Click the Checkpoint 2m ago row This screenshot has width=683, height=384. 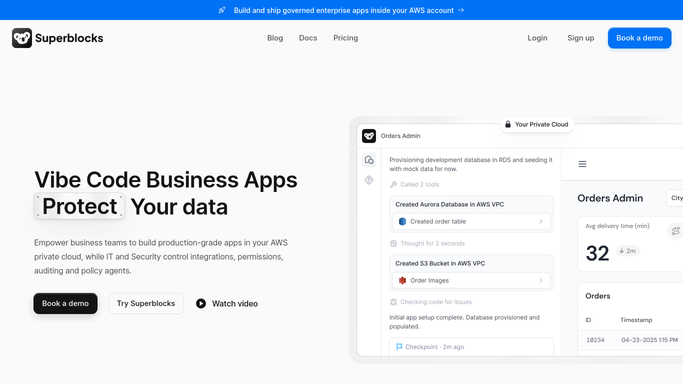click(471, 347)
